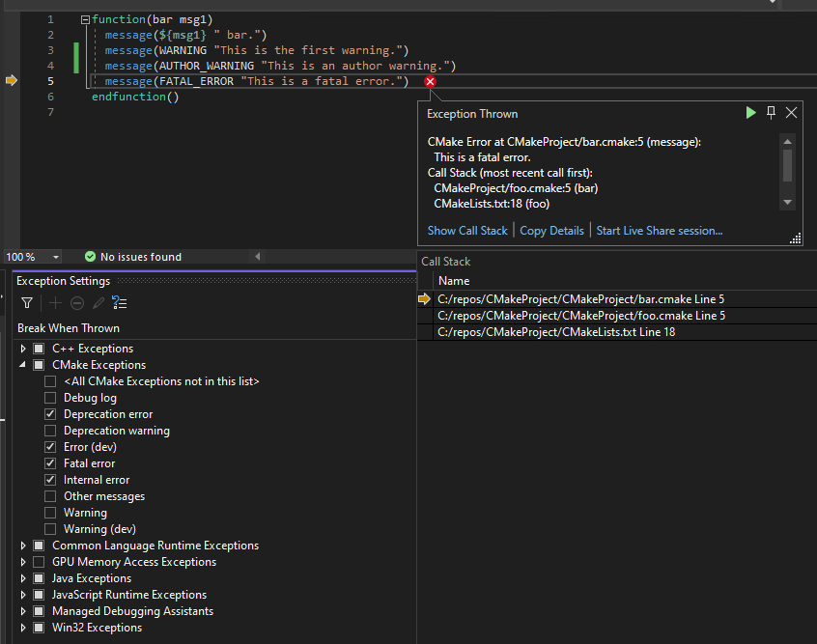Click the Show Call Stack link

click(x=467, y=230)
